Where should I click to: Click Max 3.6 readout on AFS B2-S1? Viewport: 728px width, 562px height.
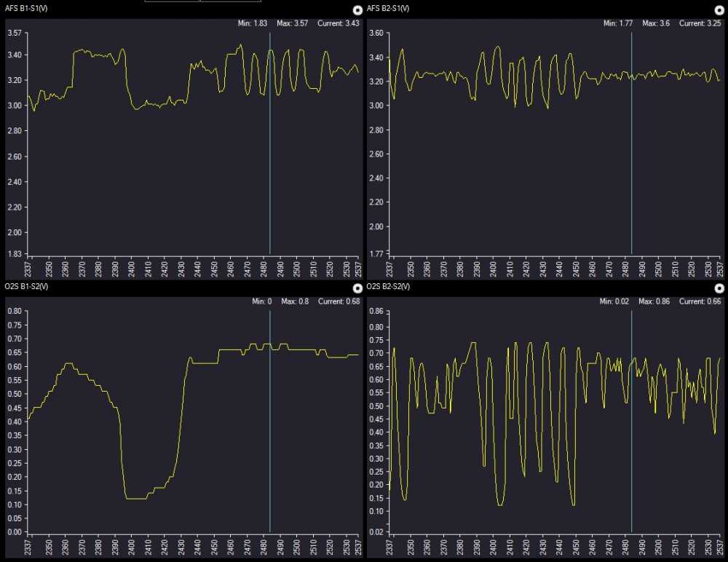pyautogui.click(x=655, y=24)
